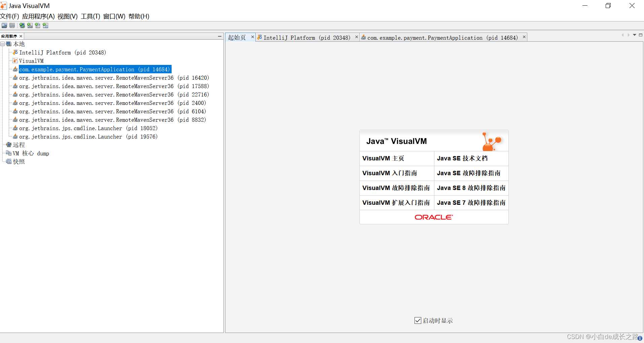Close the PaymentApplication tab
Image resolution: width=644 pixels, height=343 pixels.
point(524,37)
